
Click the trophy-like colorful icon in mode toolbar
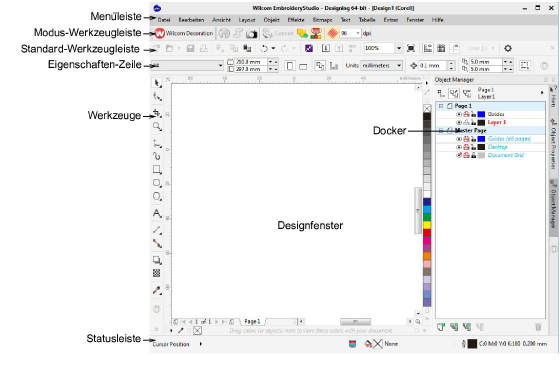click(x=316, y=34)
